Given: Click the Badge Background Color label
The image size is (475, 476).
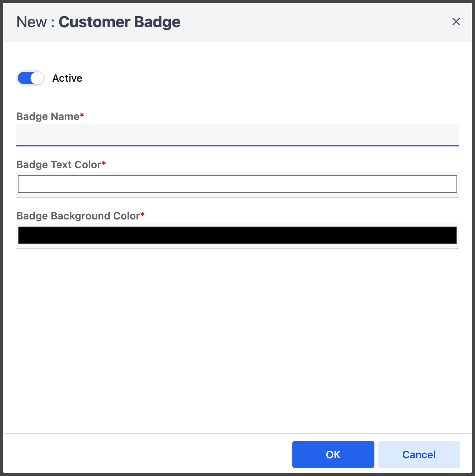Looking at the screenshot, I should [x=78, y=216].
